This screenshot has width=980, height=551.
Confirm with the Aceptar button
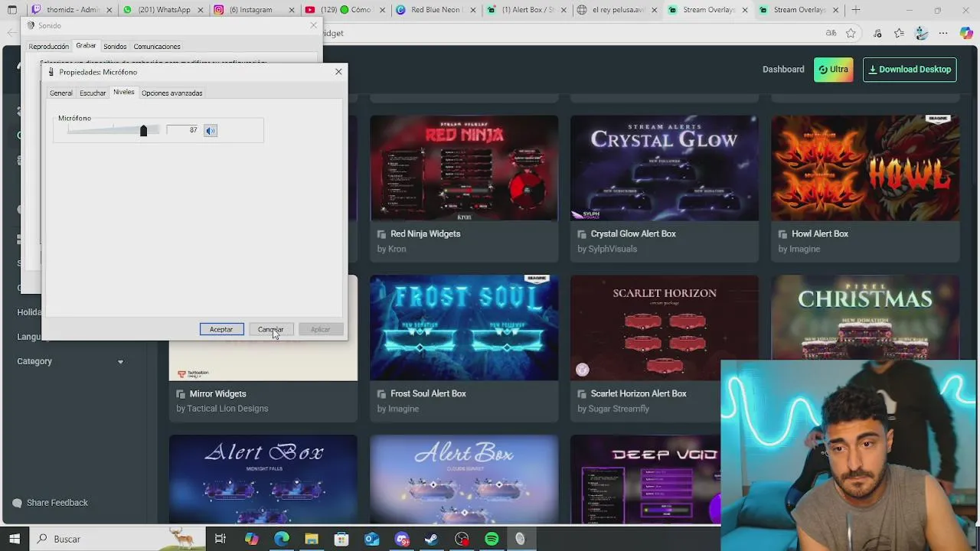[221, 329]
